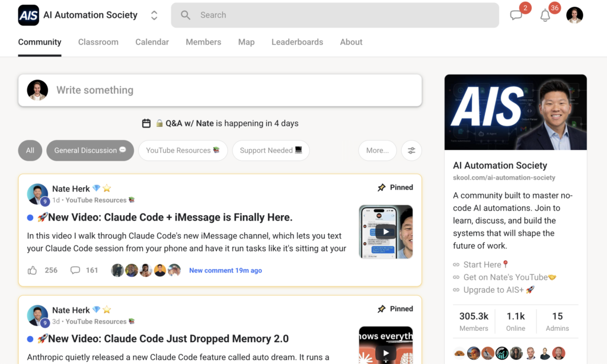Play the iMessage video thumbnail
The height and width of the screenshot is (364, 607).
point(385,232)
